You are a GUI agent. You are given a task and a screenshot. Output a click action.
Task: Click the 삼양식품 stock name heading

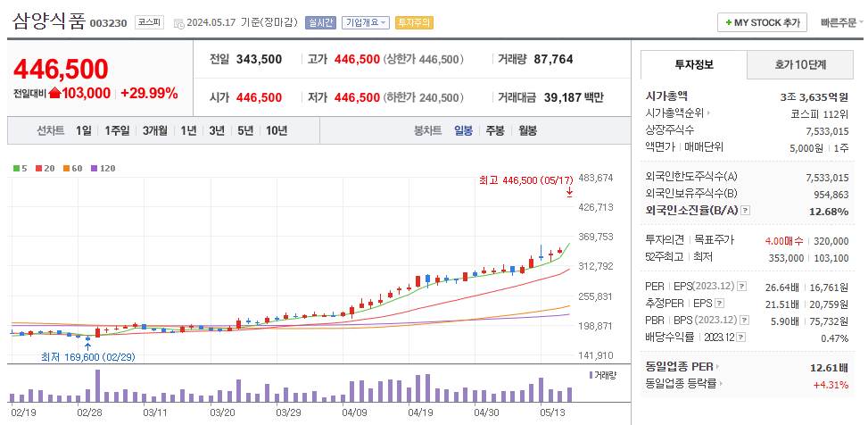pos(49,21)
